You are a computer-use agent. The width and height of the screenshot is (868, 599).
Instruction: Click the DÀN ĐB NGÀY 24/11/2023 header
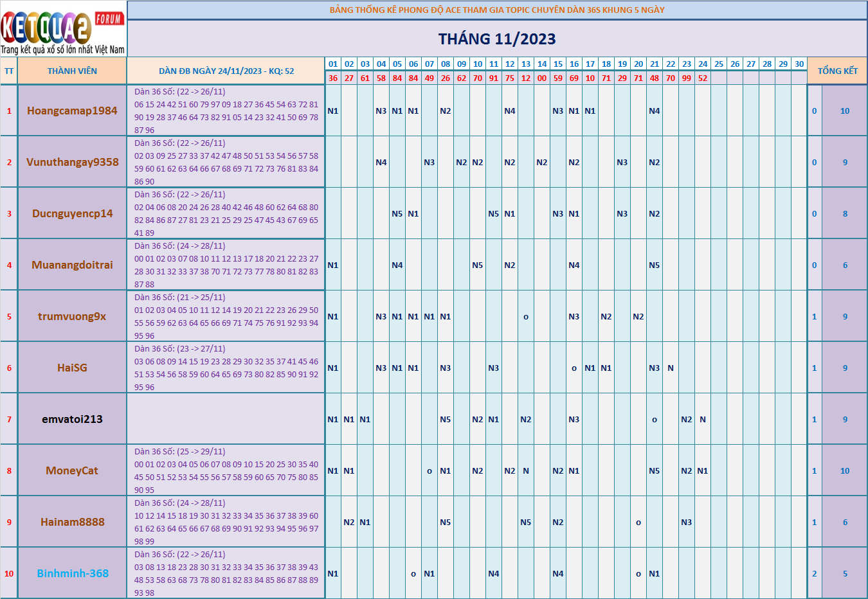pyautogui.click(x=226, y=71)
